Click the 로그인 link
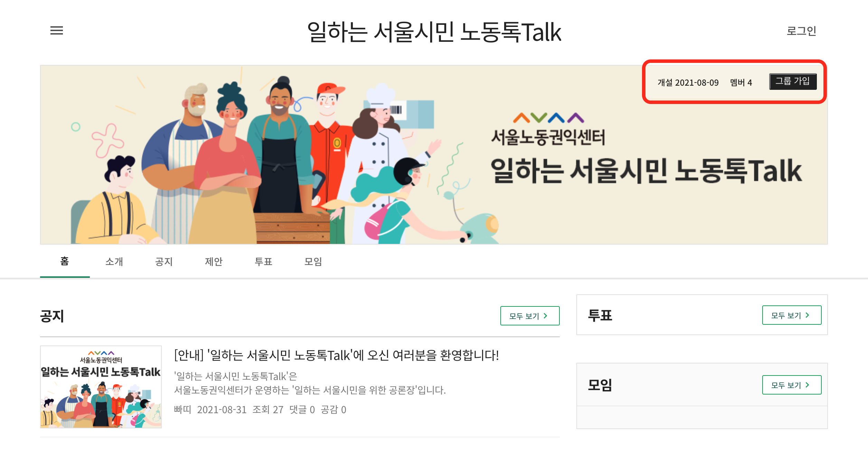 801,31
